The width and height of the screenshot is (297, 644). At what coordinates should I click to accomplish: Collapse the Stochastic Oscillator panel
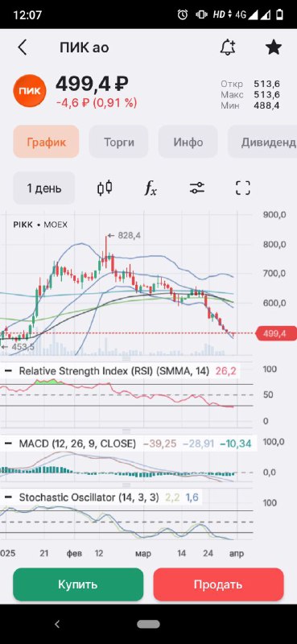pos(8,497)
